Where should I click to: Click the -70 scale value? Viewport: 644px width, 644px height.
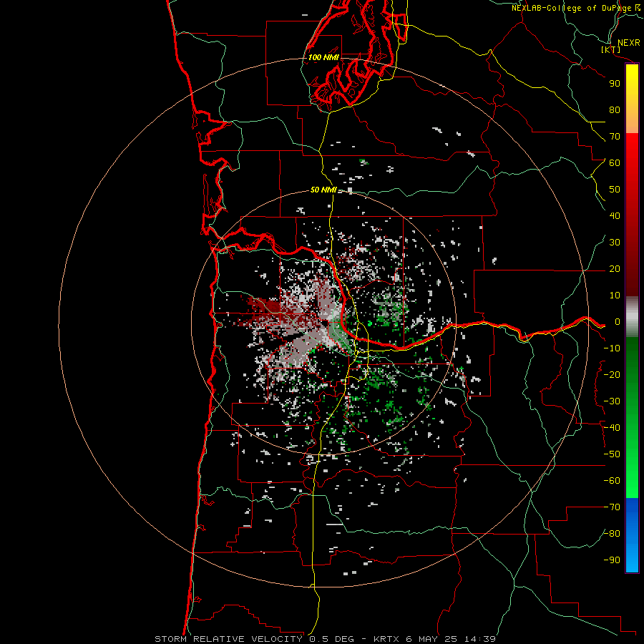pyautogui.click(x=612, y=507)
